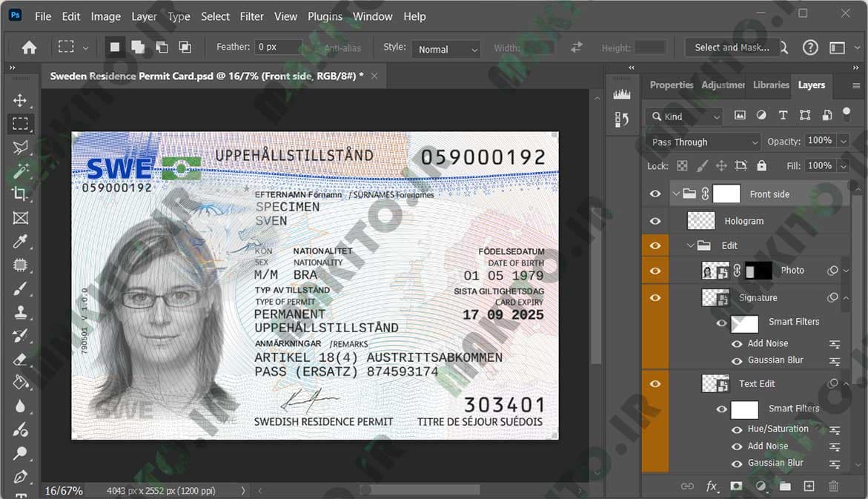Select the Rectangular Marquee tool
This screenshot has width=868, height=499.
20,124
